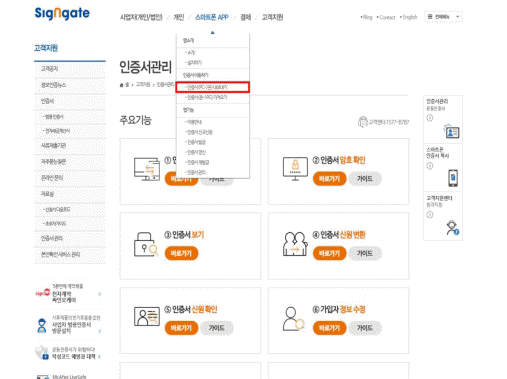Viewport: 507px width, 379px height.
Task: Click the 고객센터 1577-8787 text
Action: 389,122
